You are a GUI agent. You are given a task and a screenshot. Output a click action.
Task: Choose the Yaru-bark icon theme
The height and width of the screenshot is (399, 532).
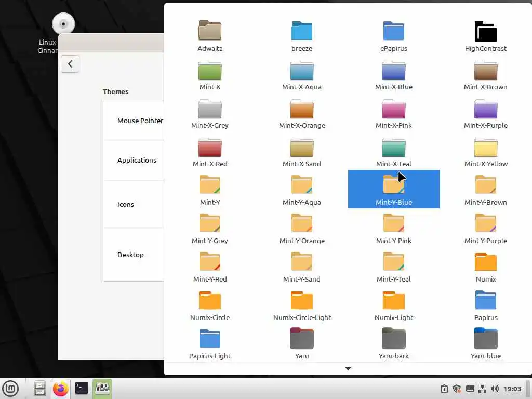pyautogui.click(x=394, y=343)
